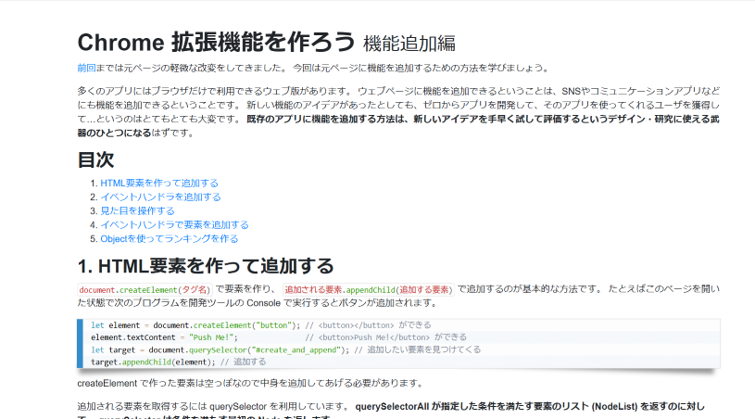755x419 pixels.
Task: Jump to '見た目を操作する' section link
Action: coord(137,211)
